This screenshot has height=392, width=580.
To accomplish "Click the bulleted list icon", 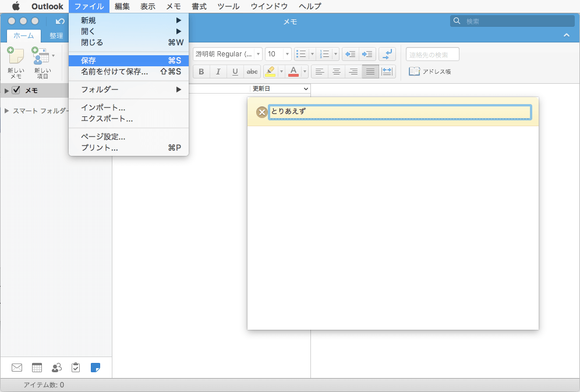I will (302, 54).
